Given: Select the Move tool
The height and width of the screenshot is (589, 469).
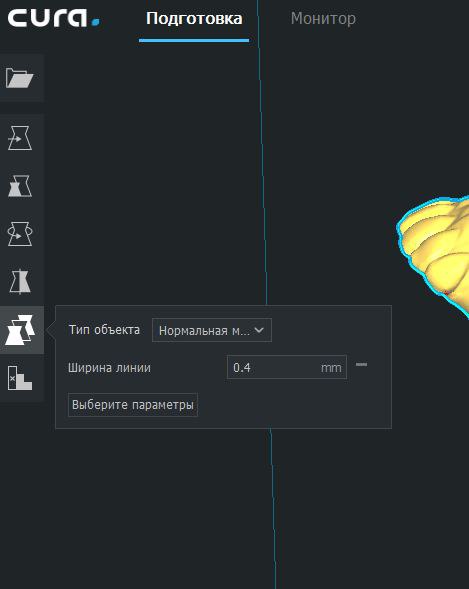Looking at the screenshot, I should click(x=20, y=138).
